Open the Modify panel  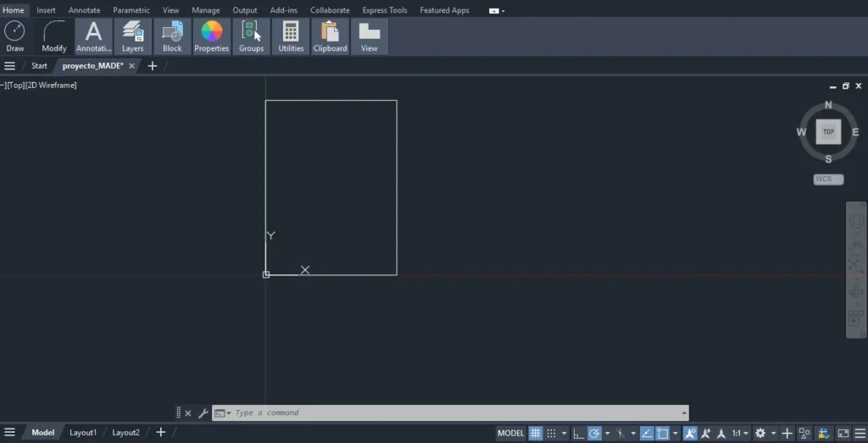point(54,36)
